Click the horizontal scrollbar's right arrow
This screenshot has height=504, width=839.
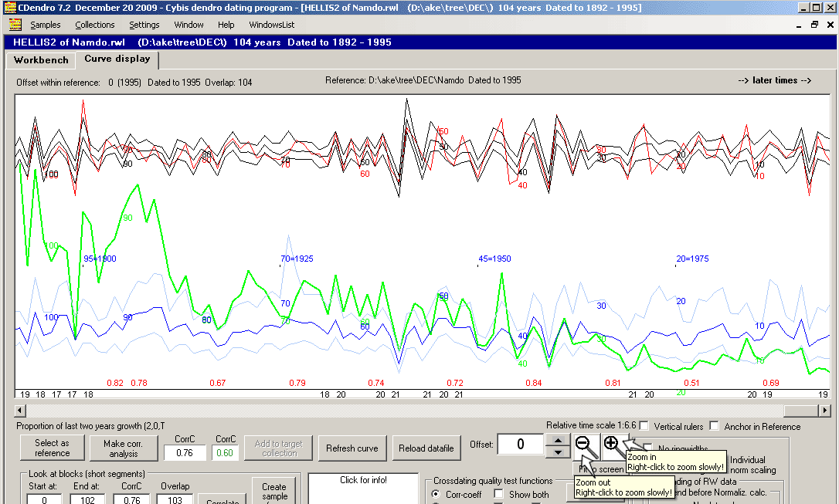824,411
